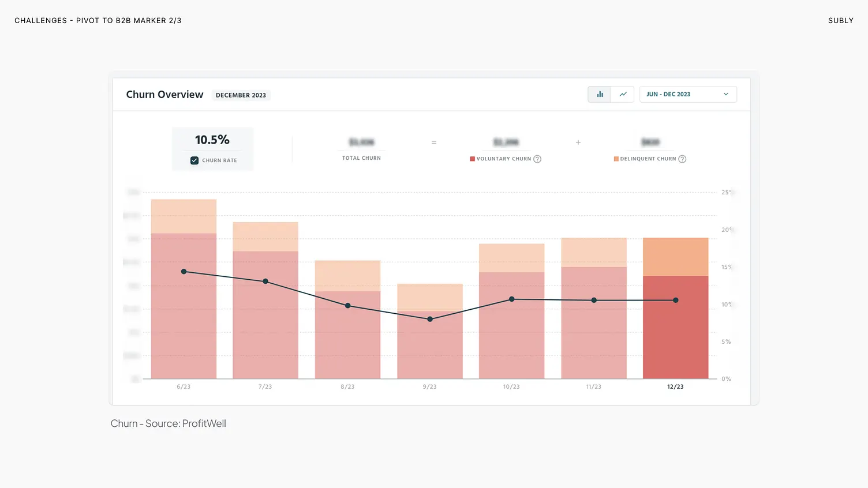Viewport: 868px width, 488px height.
Task: Click the Total Churn value field
Action: pyautogui.click(x=361, y=142)
